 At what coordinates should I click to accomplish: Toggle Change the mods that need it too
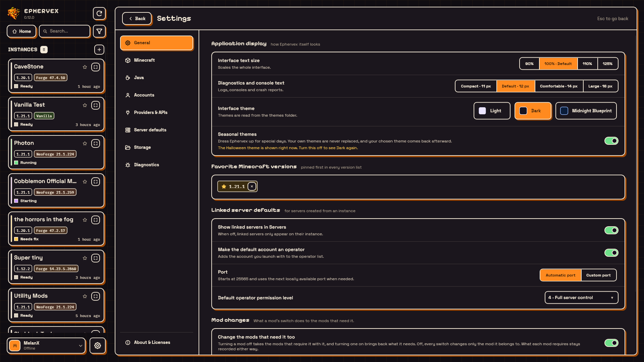611,343
